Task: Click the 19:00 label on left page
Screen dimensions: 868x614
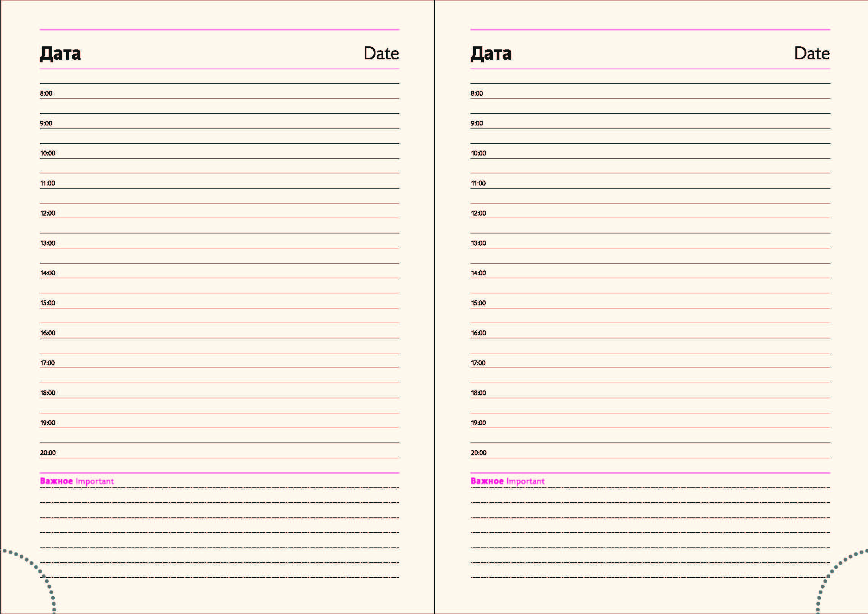Action: pos(48,423)
